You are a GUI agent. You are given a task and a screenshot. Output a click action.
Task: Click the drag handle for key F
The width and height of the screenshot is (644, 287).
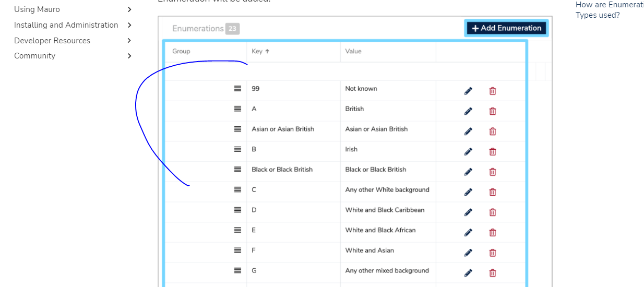[x=237, y=250]
